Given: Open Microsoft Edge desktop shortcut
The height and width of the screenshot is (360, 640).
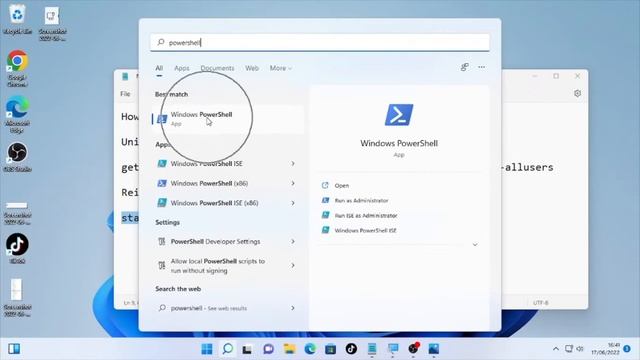Looking at the screenshot, I should pyautogui.click(x=17, y=115).
